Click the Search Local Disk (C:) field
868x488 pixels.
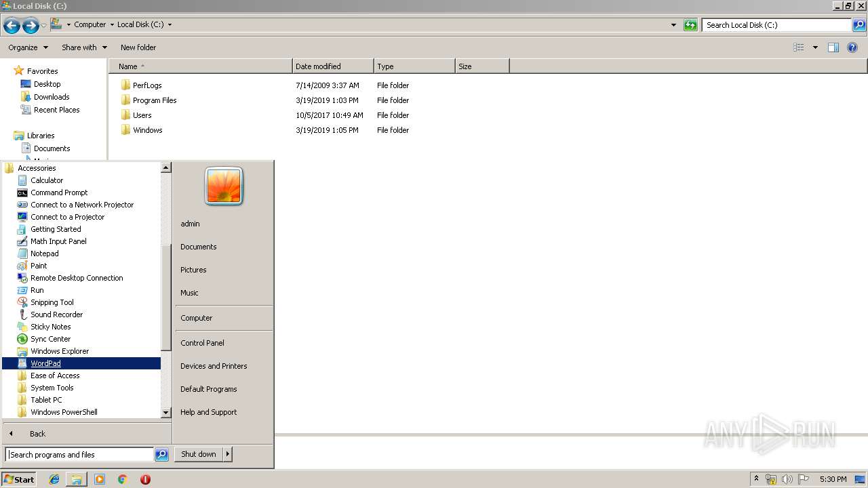pyautogui.click(x=776, y=25)
